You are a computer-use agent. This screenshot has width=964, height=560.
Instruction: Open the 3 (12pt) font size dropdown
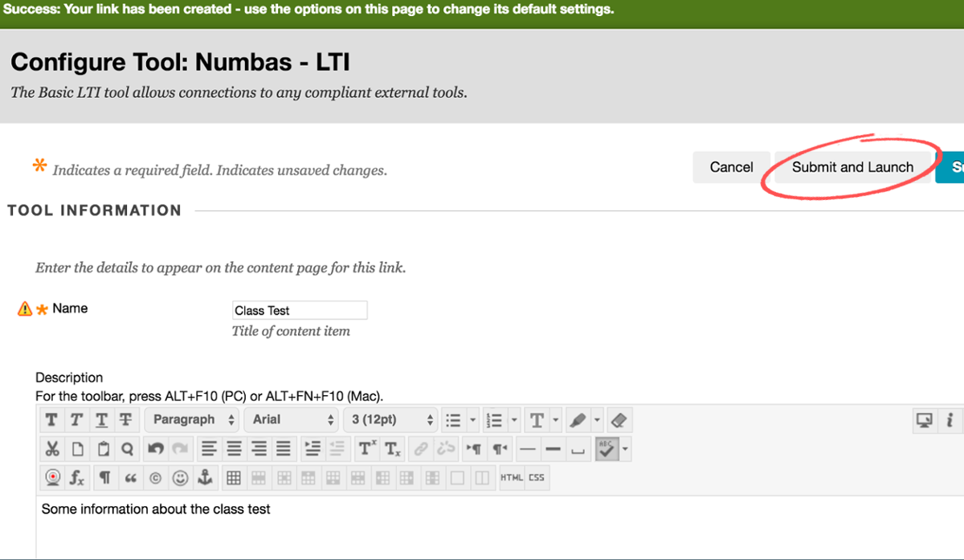click(393, 420)
